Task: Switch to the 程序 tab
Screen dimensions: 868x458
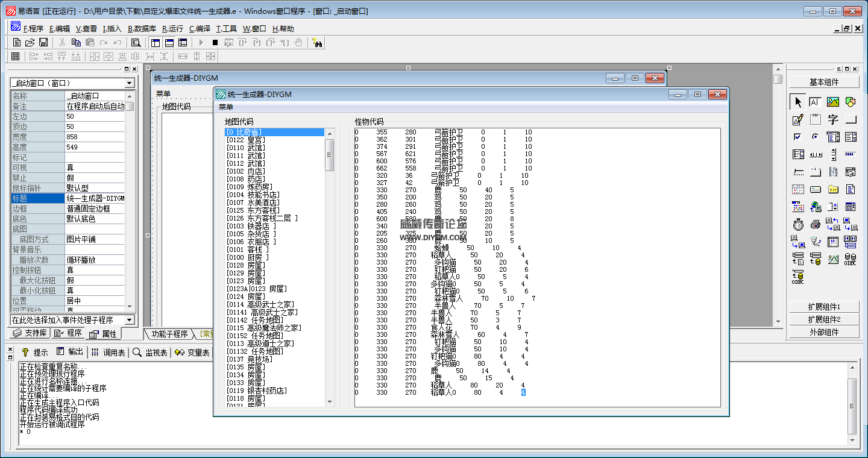Action: point(68,333)
